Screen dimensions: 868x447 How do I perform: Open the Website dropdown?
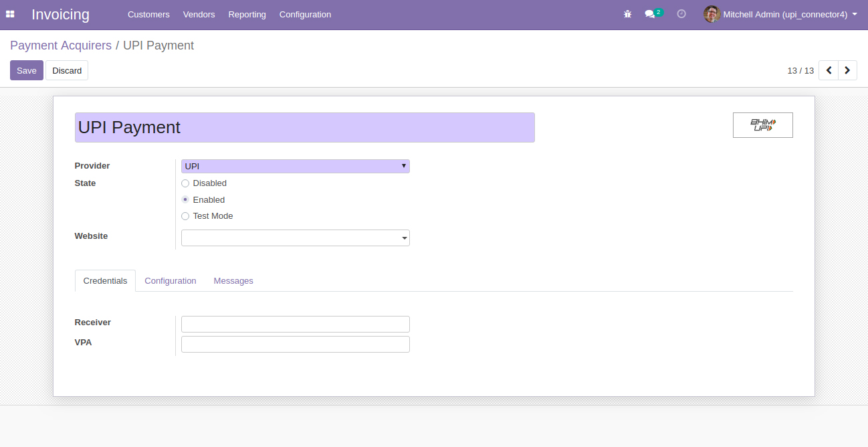(x=296, y=238)
